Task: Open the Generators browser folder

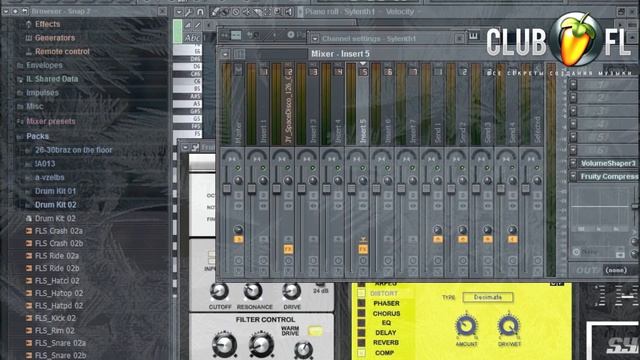Action: coord(55,38)
